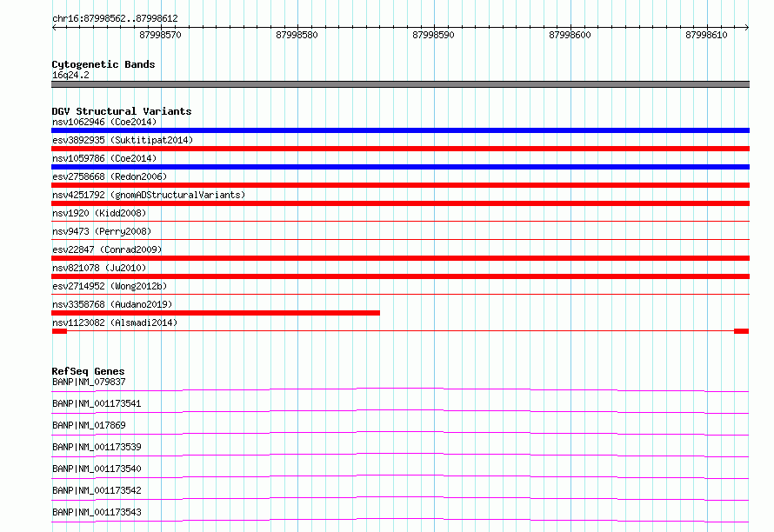774x532 pixels.
Task: Click the gray 16q24.2 cytogenetic band bar
Action: pyautogui.click(x=400, y=84)
